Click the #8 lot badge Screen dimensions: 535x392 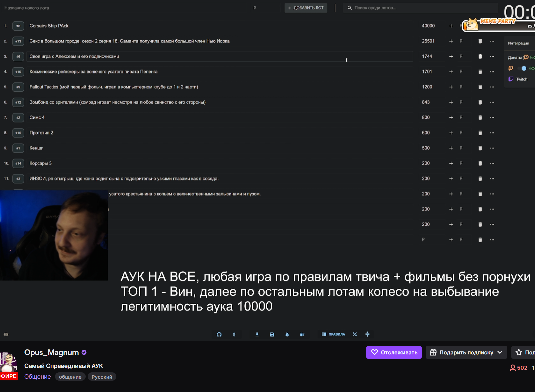tap(18, 26)
